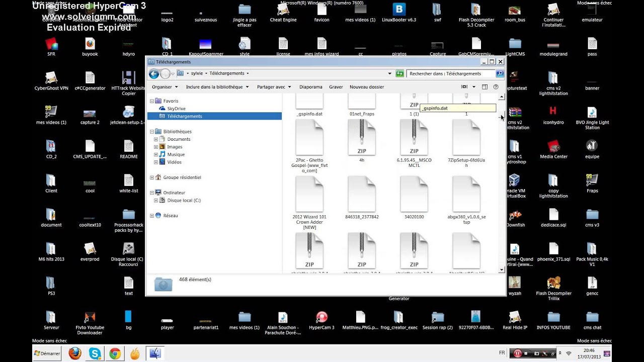Open Images library in navigation pane
Screen dimensions: 644x362
pos(175,147)
